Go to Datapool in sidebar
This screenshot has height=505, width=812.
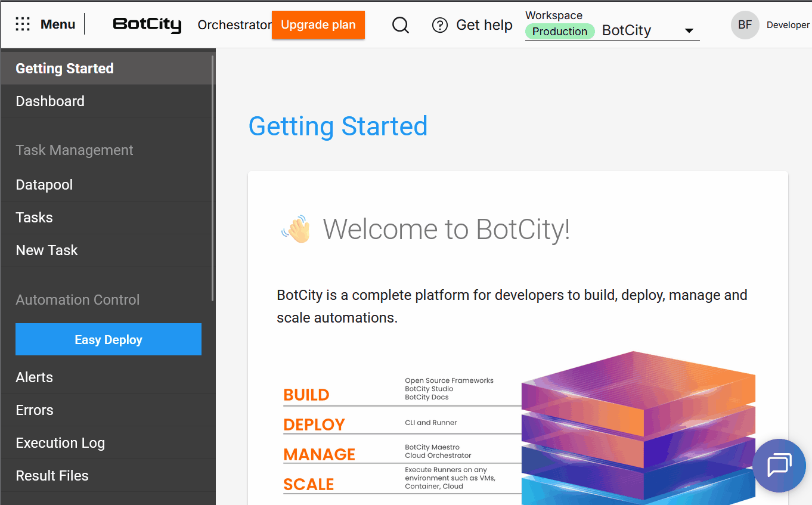(44, 185)
